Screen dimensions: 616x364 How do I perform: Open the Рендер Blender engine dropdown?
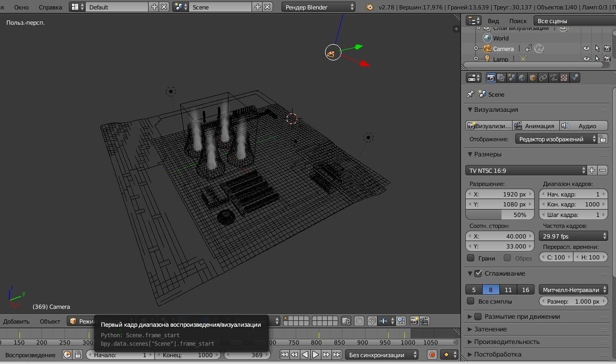pyautogui.click(x=319, y=7)
